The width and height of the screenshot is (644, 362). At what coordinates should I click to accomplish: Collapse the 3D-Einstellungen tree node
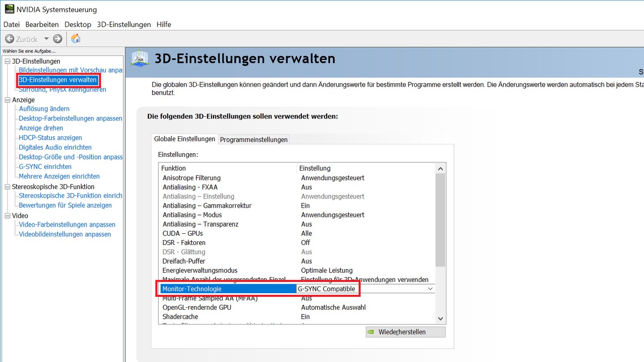click(x=7, y=61)
